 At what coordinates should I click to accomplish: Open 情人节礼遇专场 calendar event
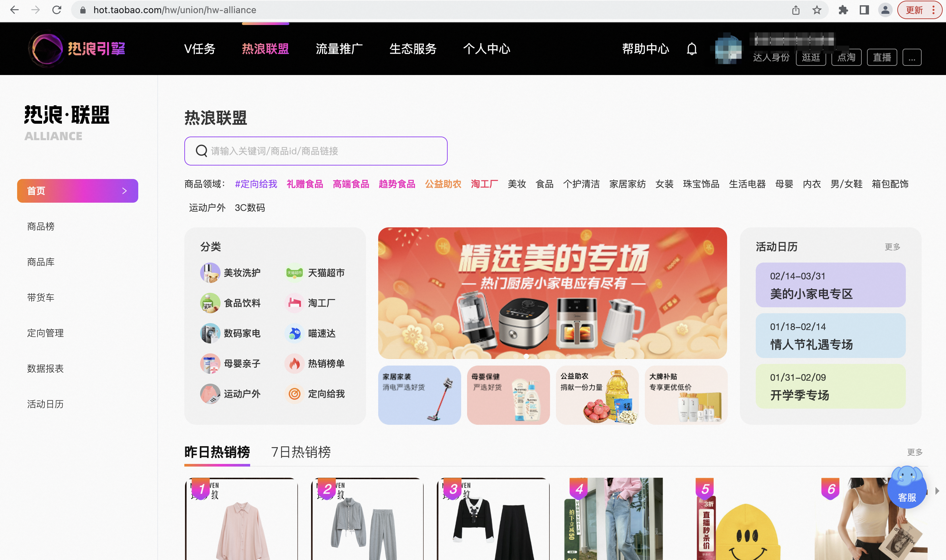[830, 336]
